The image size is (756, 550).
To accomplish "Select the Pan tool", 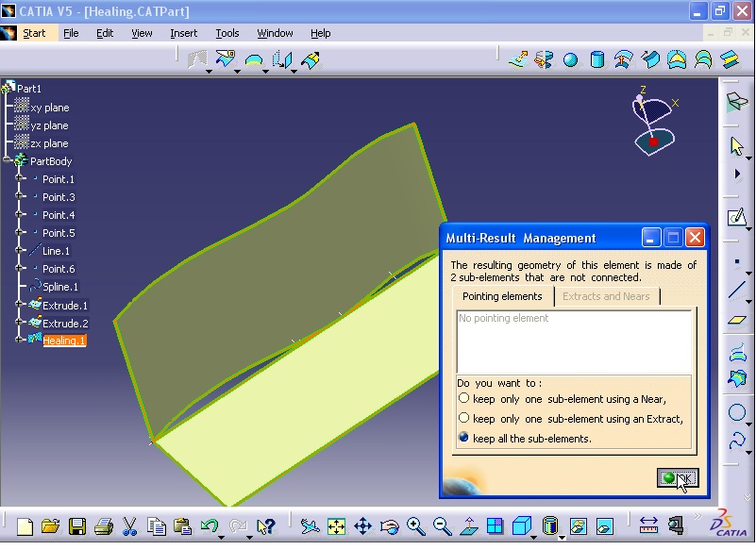I will click(362, 526).
